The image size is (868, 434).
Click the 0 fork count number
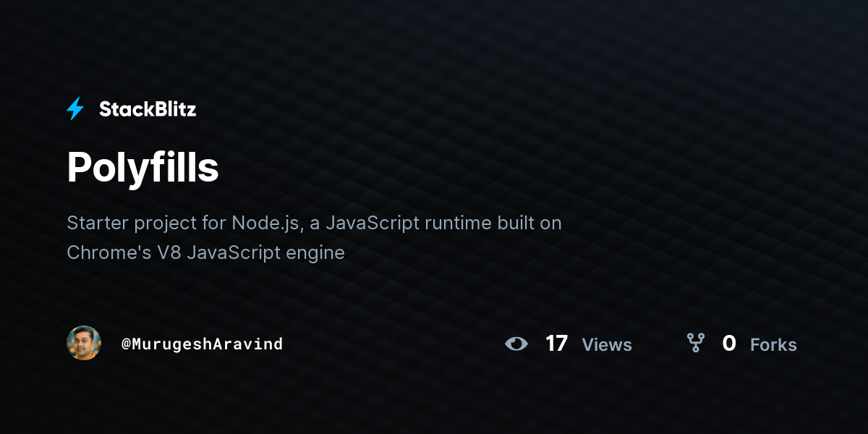(x=729, y=344)
